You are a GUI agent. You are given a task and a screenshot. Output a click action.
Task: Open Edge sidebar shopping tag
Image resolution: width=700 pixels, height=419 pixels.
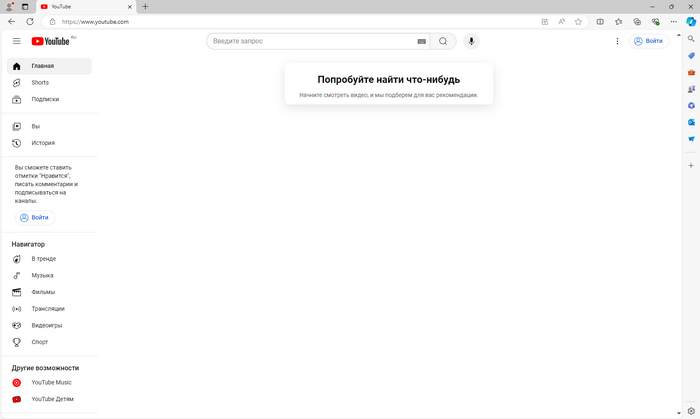(691, 55)
